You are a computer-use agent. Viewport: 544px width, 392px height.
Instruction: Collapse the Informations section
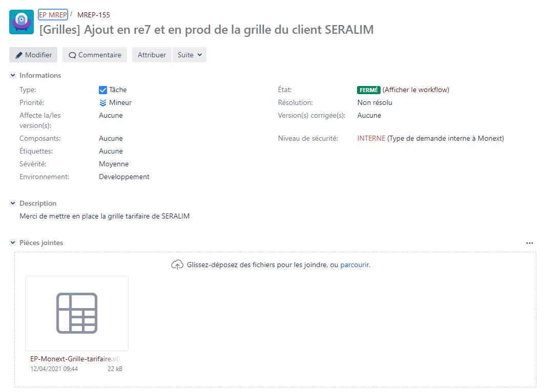click(x=13, y=76)
